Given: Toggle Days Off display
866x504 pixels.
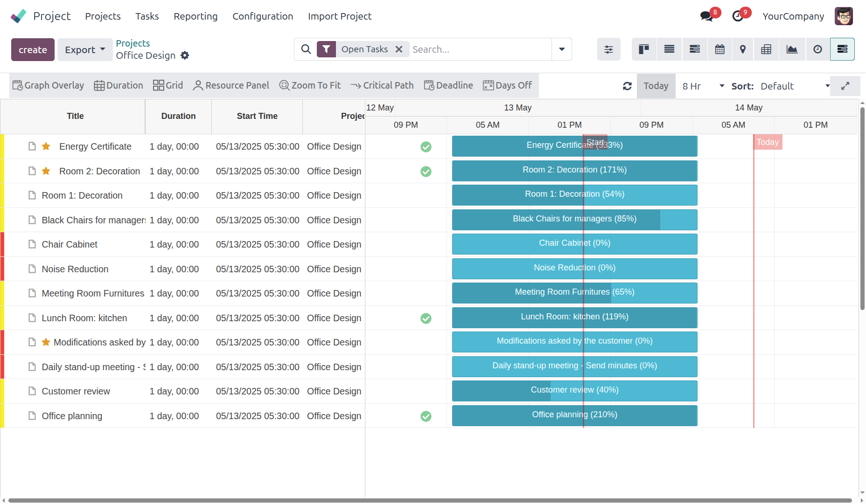Looking at the screenshot, I should (507, 85).
